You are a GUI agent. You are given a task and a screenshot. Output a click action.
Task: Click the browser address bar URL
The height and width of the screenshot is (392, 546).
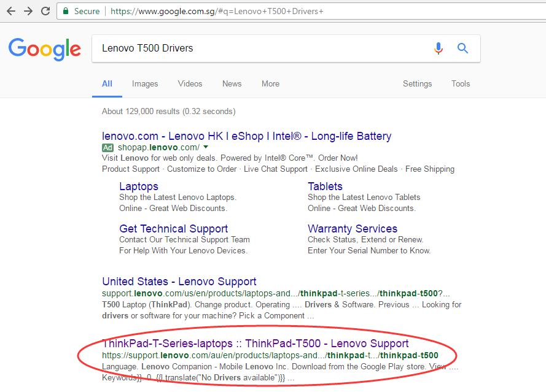[x=217, y=11]
